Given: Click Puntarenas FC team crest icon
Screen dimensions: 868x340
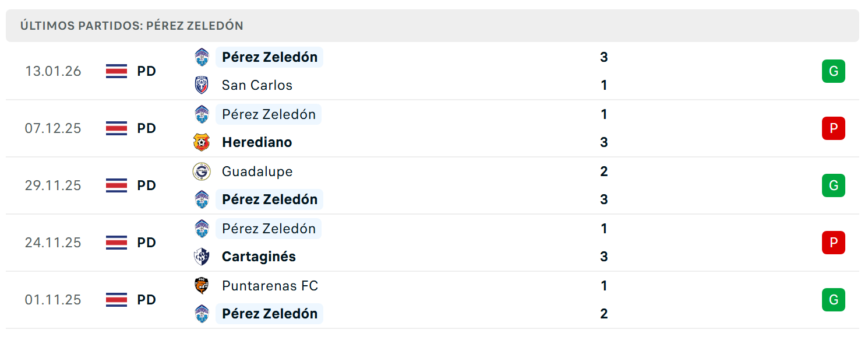Looking at the screenshot, I should pos(202,286).
